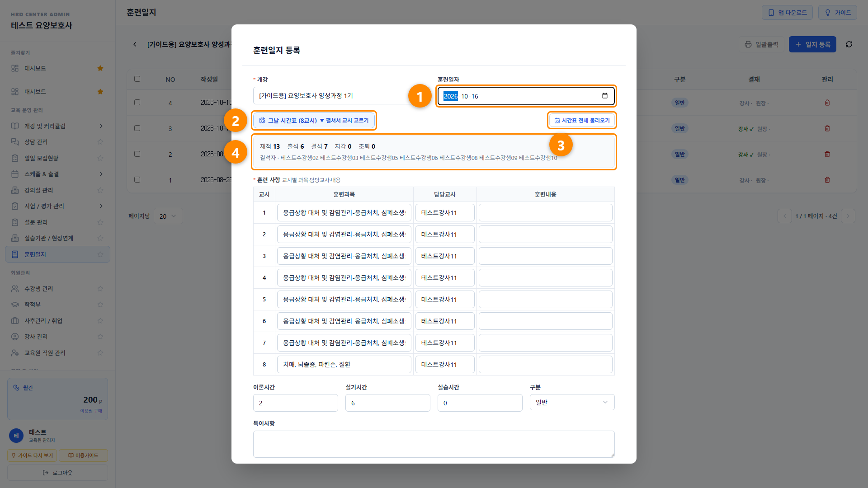Check the checkbox for row 2
Screen dimensions: 868x488
tap(137, 154)
